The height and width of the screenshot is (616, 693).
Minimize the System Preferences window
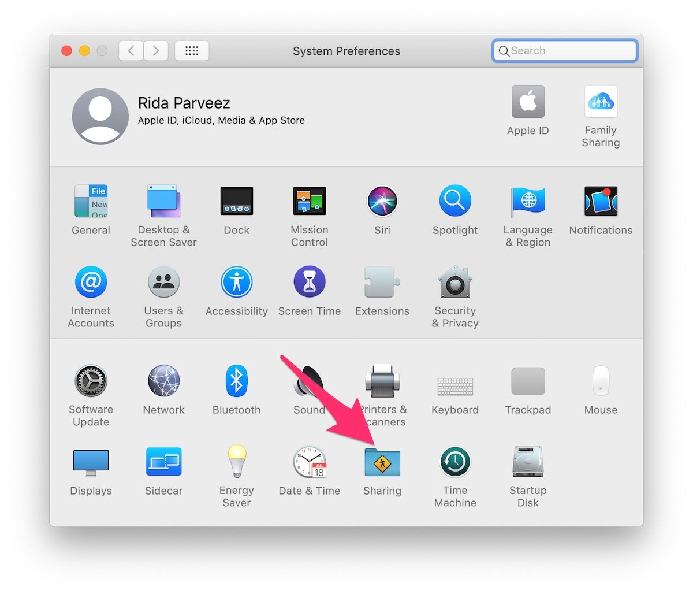[x=84, y=51]
